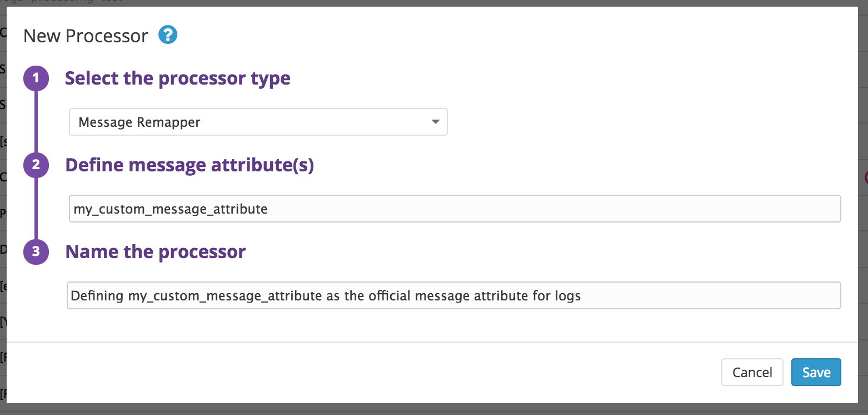This screenshot has width=868, height=415.
Task: Click the dimmed background above the dialog
Action: (x=433, y=3)
